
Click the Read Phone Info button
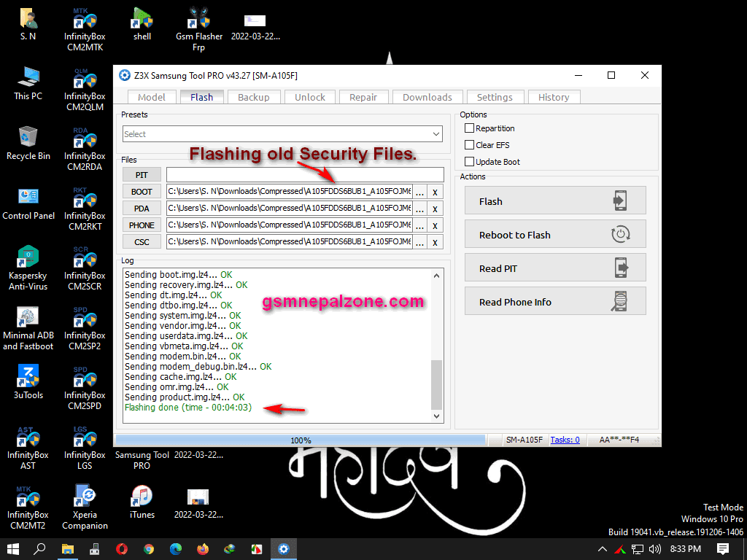[x=555, y=301]
